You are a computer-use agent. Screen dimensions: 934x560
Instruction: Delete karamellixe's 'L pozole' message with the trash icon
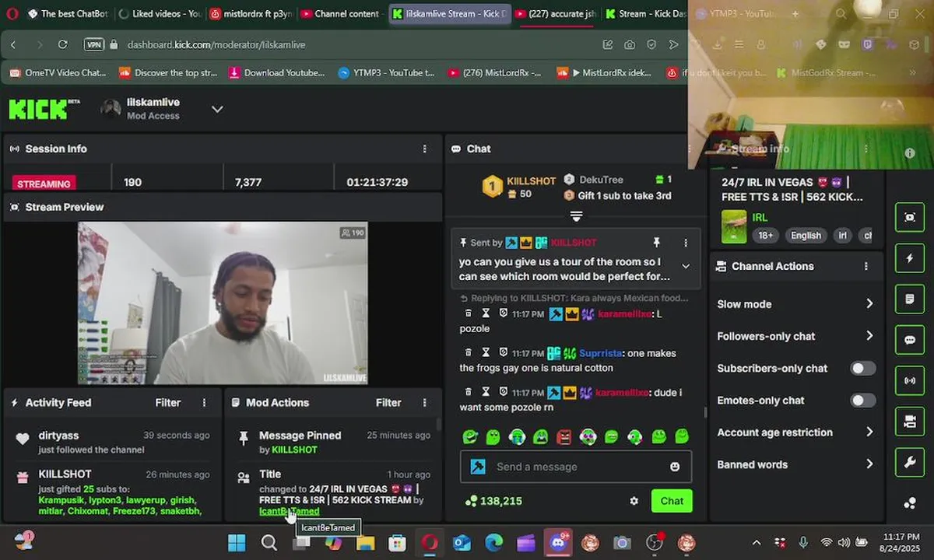click(x=468, y=313)
